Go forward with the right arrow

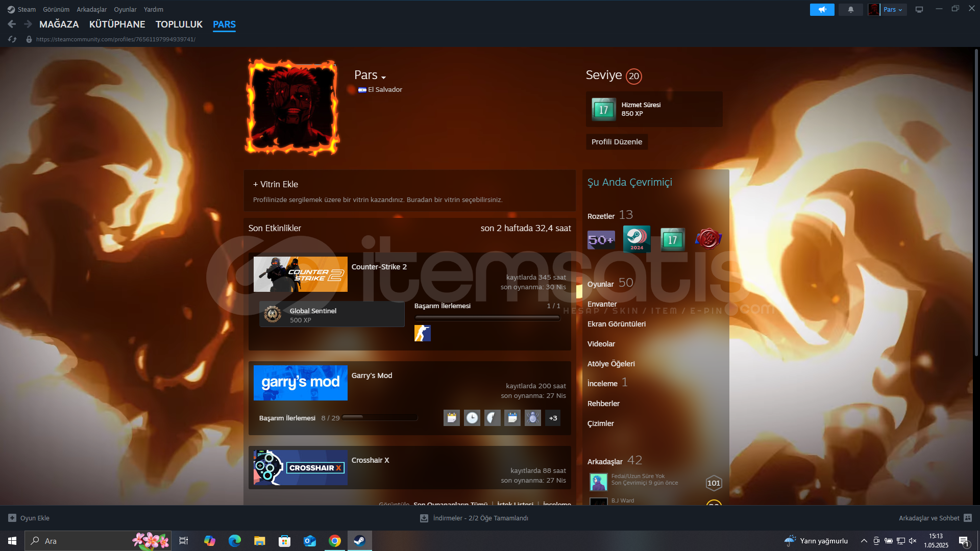point(28,24)
